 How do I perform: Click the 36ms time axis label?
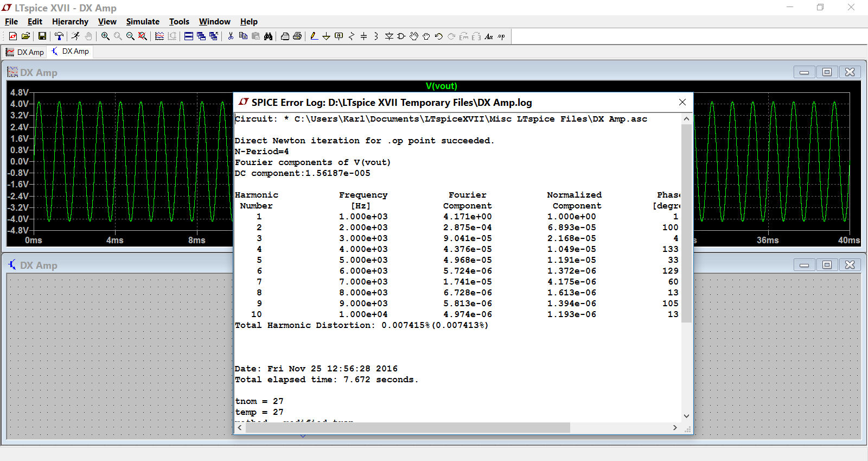pyautogui.click(x=768, y=240)
